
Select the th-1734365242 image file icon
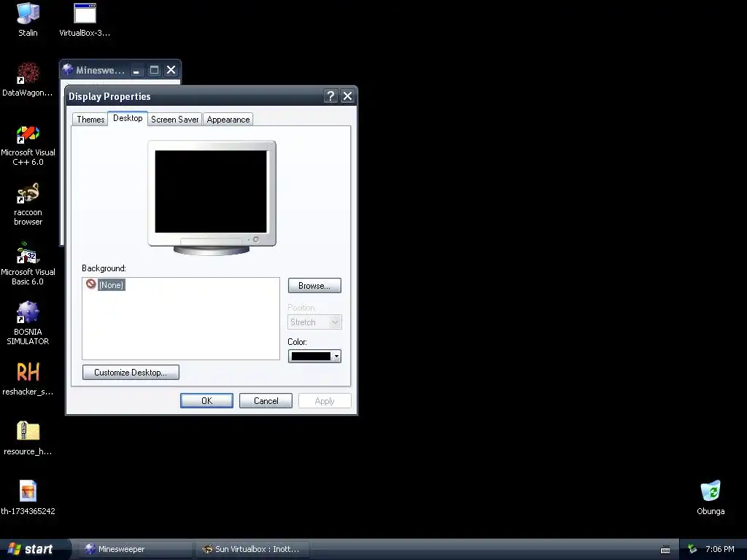[x=28, y=491]
